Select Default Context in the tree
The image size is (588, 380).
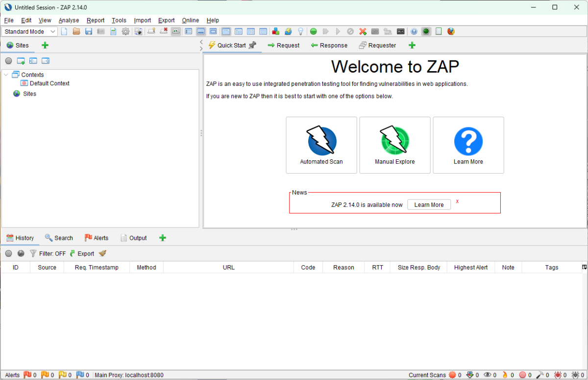click(x=49, y=83)
